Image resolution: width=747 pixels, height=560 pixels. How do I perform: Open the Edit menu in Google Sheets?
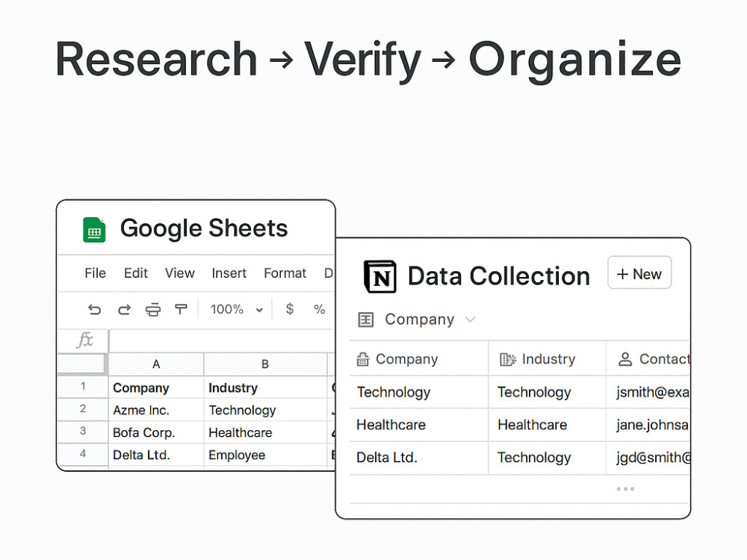136,273
